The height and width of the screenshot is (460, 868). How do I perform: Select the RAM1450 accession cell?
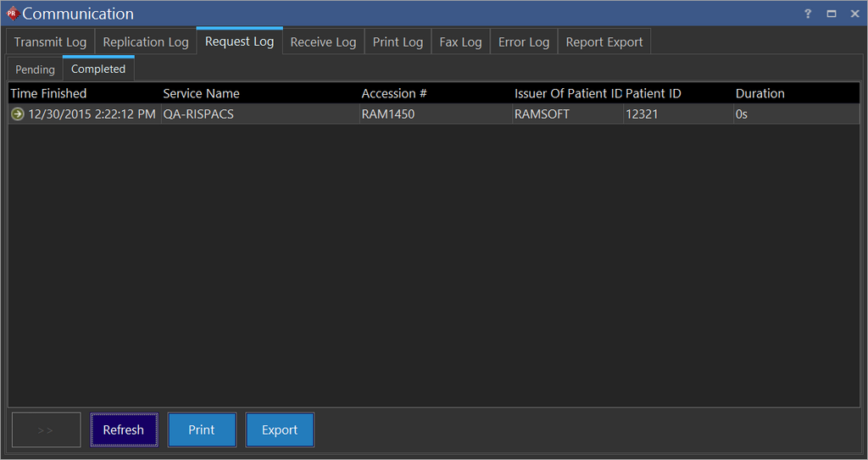tap(388, 114)
